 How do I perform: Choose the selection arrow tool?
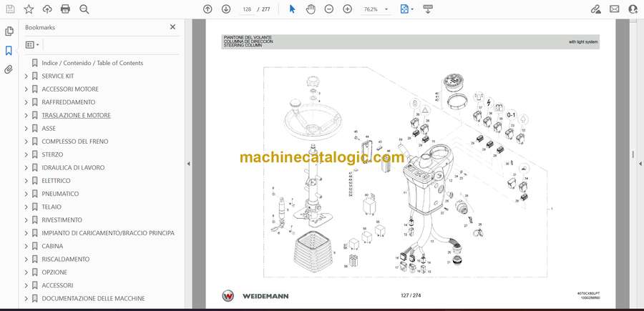tap(293, 9)
